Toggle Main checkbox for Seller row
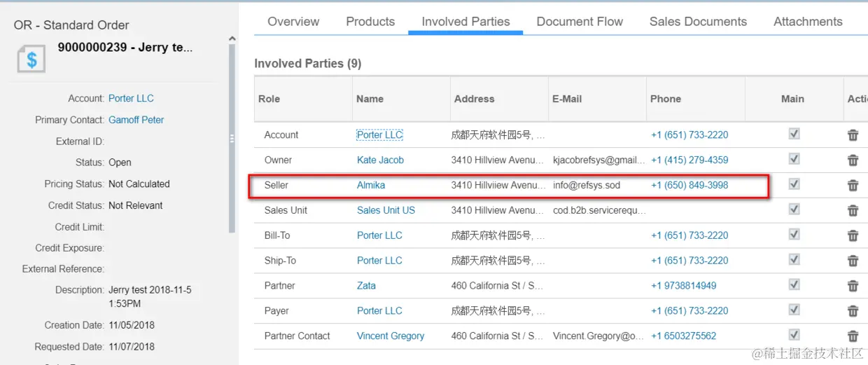This screenshot has height=365, width=868. [x=794, y=185]
